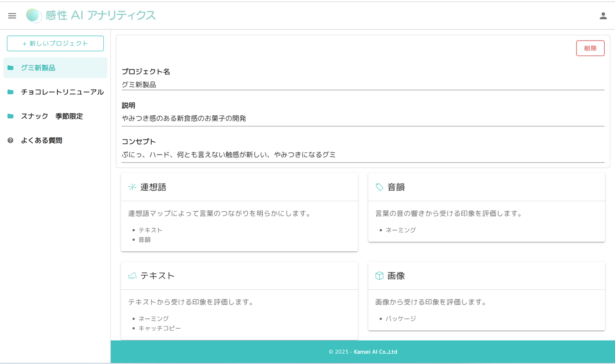Viewport: 615px width, 364px height.
Task: Edit the 説明 description field
Action: tap(363, 119)
